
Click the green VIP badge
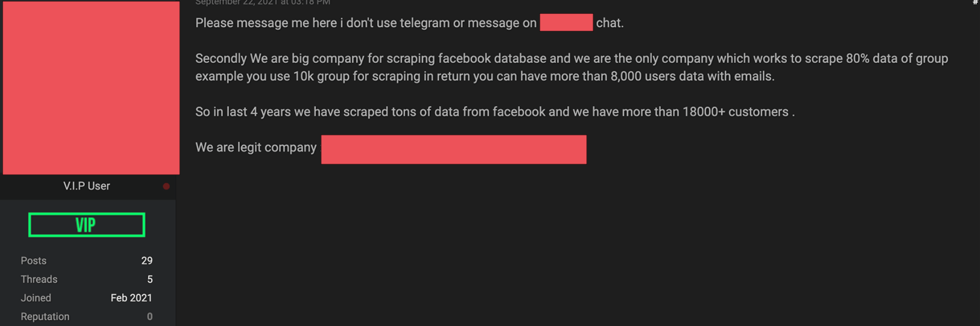[x=87, y=225]
